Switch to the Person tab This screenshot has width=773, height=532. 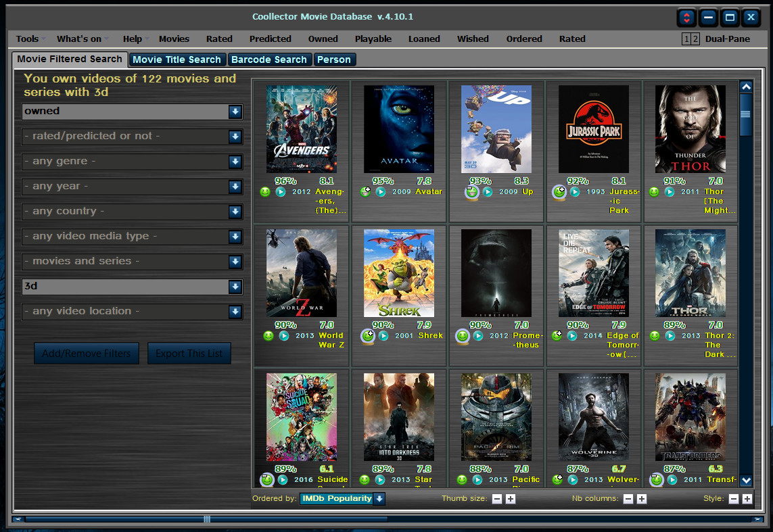coord(334,59)
